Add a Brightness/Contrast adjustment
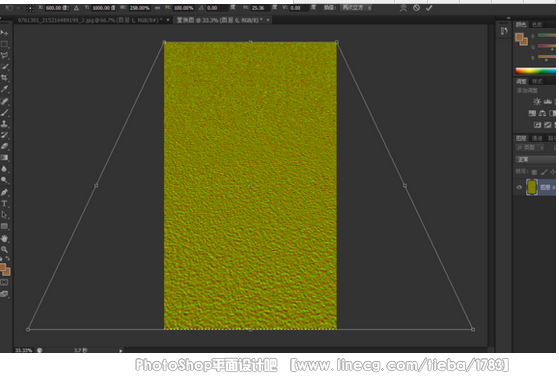559x382 pixels. [x=537, y=102]
